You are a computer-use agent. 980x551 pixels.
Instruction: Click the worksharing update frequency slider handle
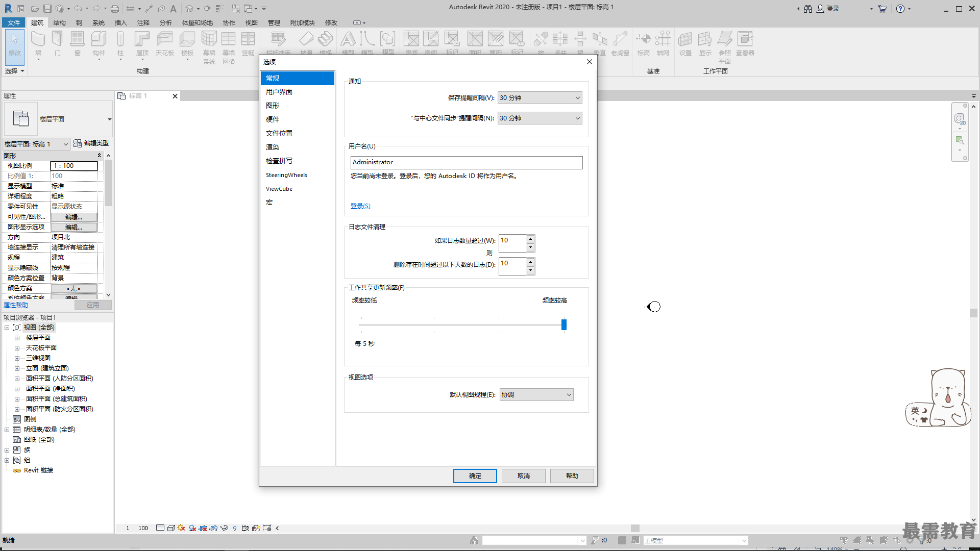[x=564, y=324]
